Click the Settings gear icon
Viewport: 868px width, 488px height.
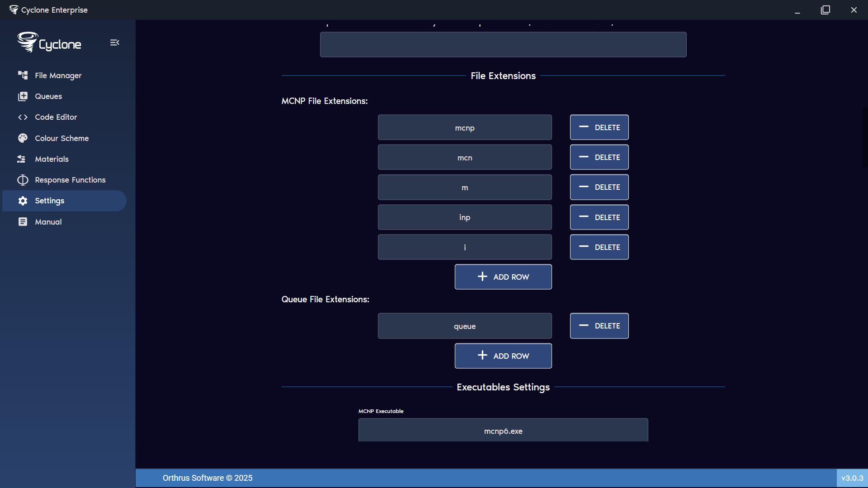tap(23, 201)
